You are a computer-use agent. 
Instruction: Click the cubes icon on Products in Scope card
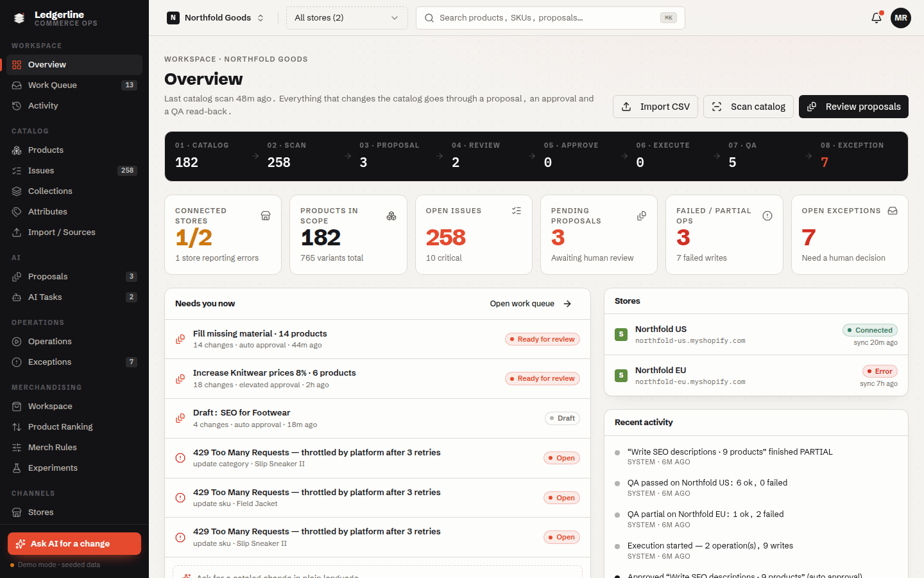(x=391, y=216)
